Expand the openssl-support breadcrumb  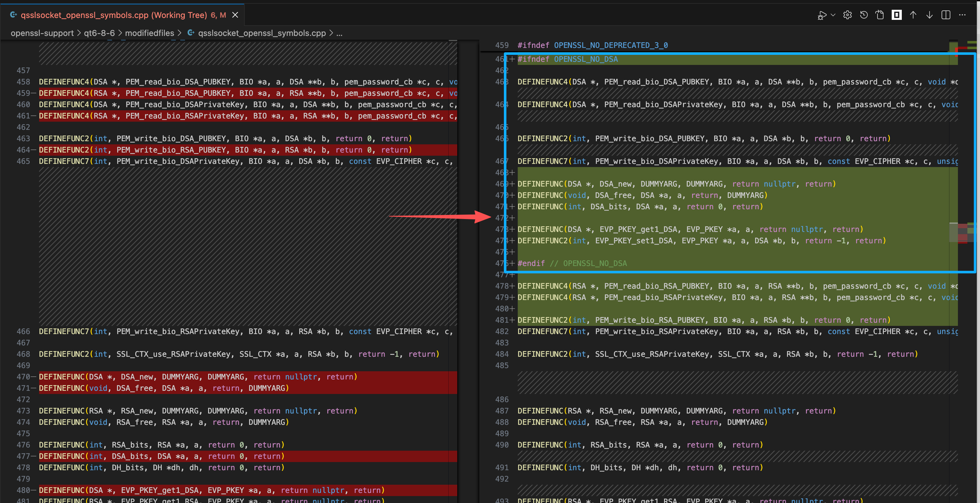42,33
